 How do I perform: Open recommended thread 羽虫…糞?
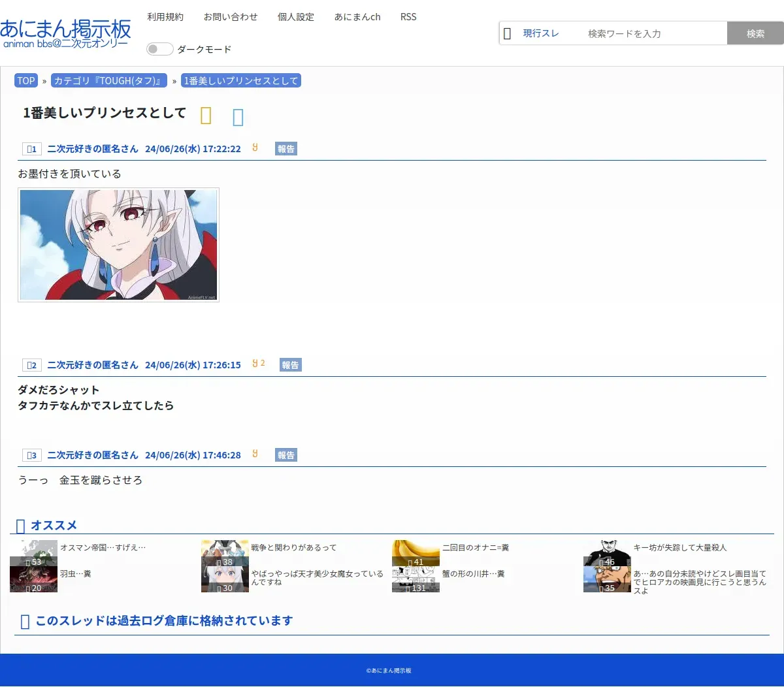(76, 574)
